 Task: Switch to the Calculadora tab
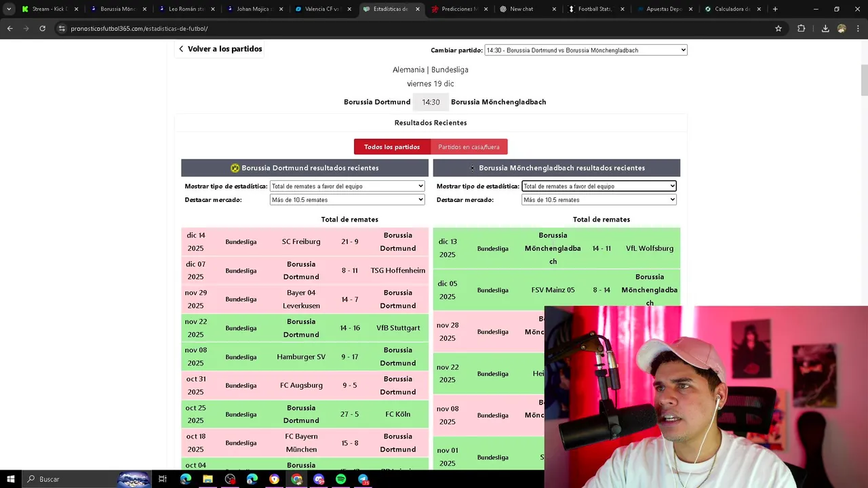732,9
